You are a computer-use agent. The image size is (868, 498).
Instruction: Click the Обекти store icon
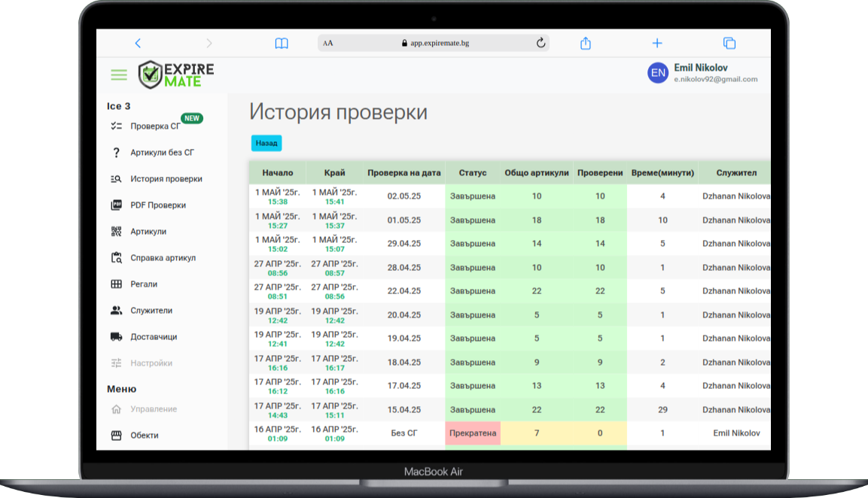pos(116,436)
